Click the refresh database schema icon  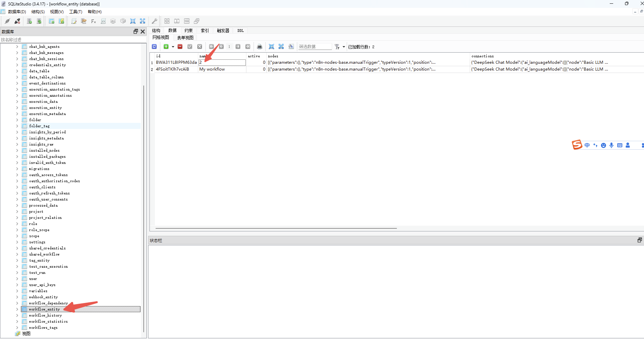(39, 21)
